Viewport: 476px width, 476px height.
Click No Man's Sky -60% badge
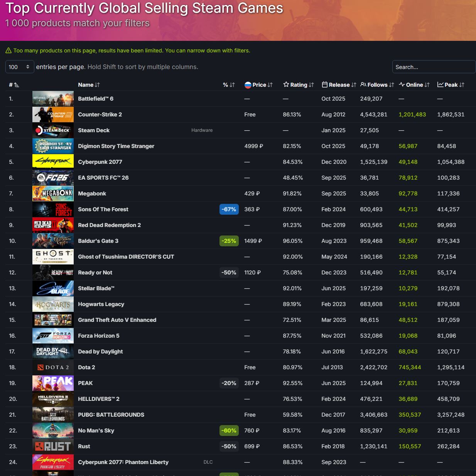click(229, 431)
